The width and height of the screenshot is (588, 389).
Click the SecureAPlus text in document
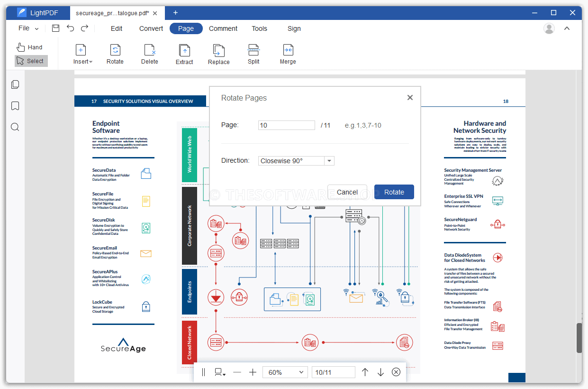click(x=105, y=272)
